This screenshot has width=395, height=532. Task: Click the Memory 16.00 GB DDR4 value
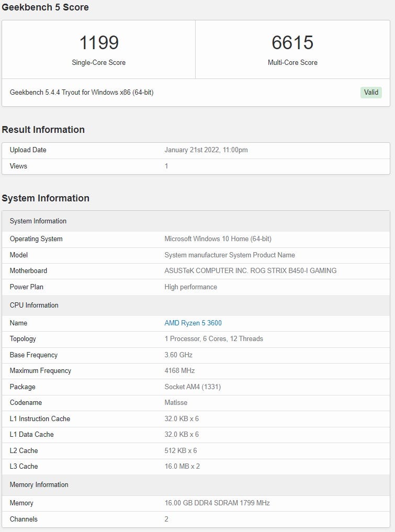(x=217, y=503)
